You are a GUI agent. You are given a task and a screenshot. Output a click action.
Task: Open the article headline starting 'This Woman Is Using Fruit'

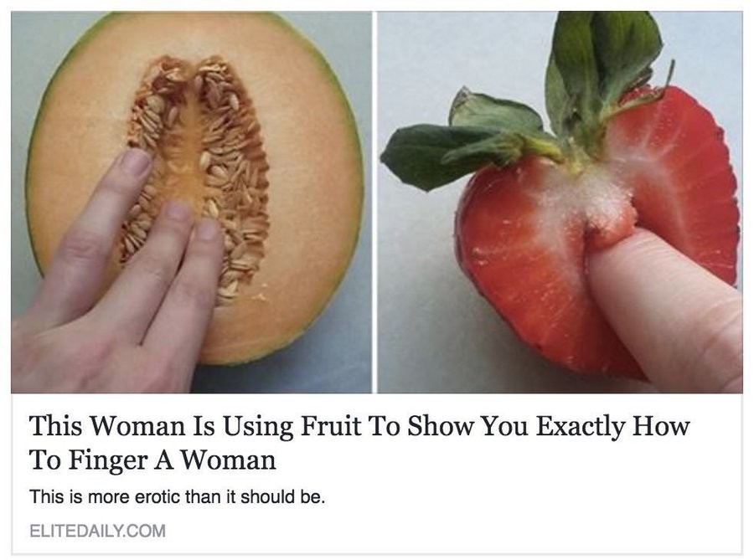click(359, 442)
